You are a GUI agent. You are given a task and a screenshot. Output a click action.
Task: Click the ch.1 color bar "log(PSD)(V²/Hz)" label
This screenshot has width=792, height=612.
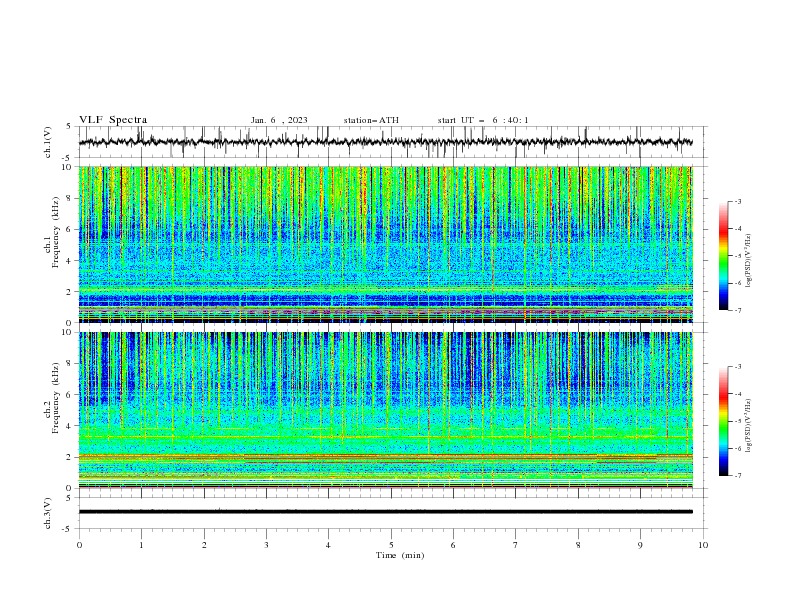pos(748,261)
